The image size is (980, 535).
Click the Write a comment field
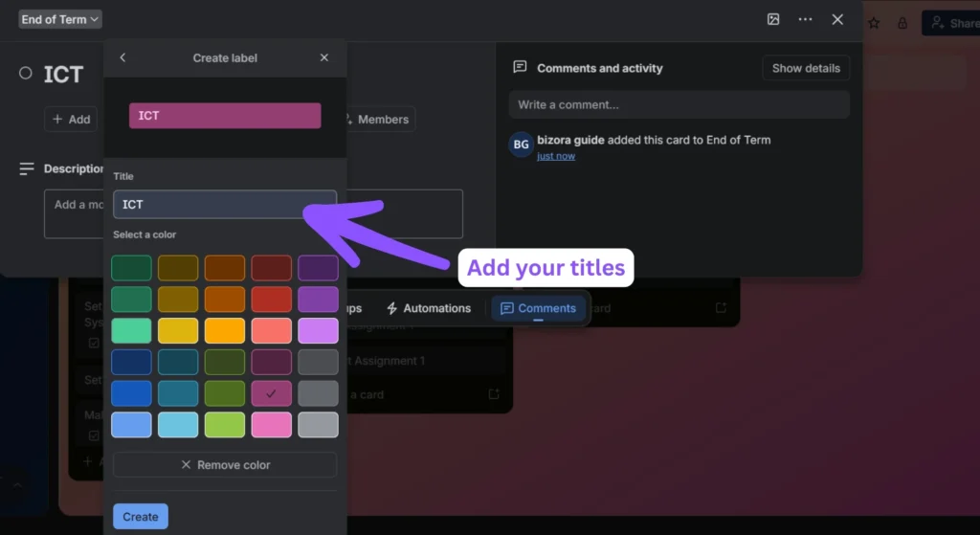point(679,104)
